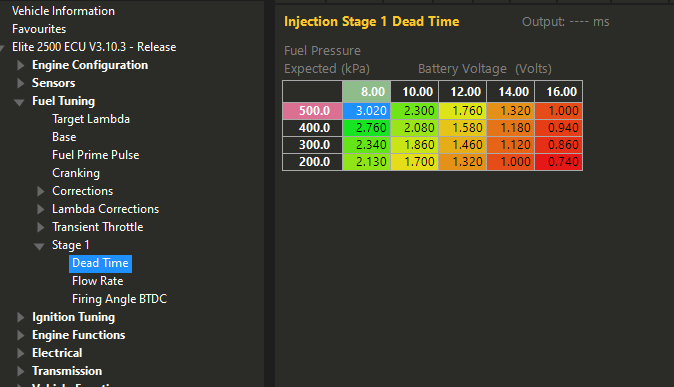
Task: Select Electrical in the tree
Action: point(57,353)
